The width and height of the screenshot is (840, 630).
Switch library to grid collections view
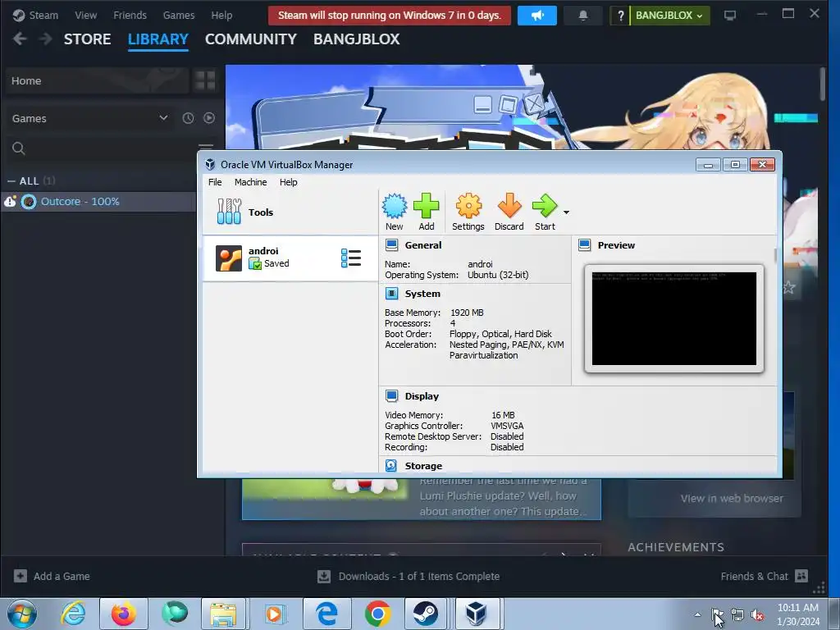(x=205, y=81)
